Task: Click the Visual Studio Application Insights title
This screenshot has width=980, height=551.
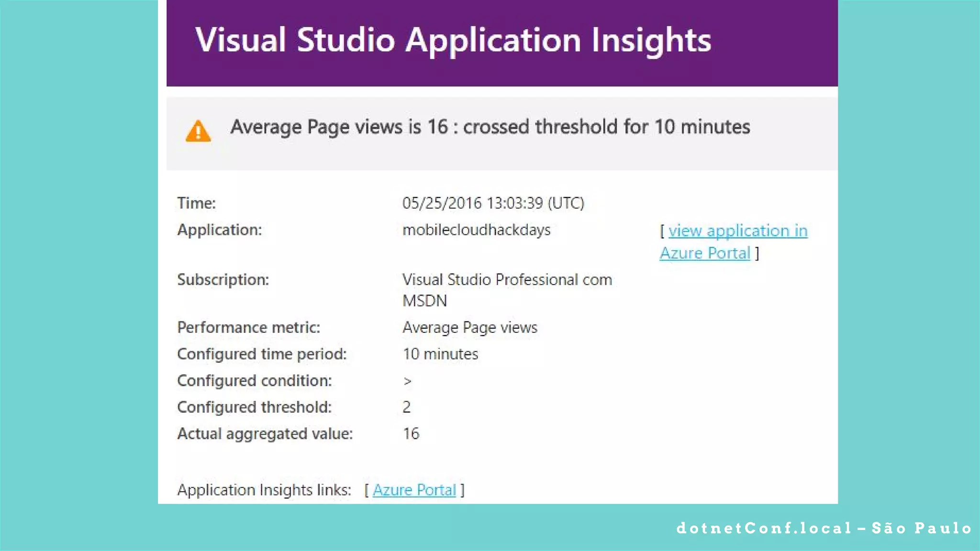Action: (453, 40)
